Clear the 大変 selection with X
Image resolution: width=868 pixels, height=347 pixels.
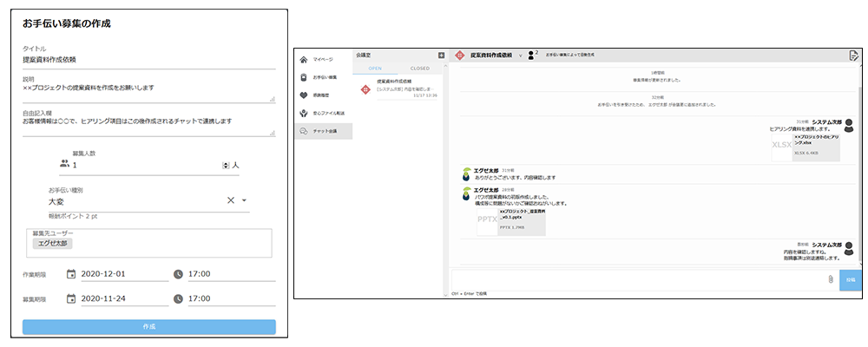pos(231,200)
